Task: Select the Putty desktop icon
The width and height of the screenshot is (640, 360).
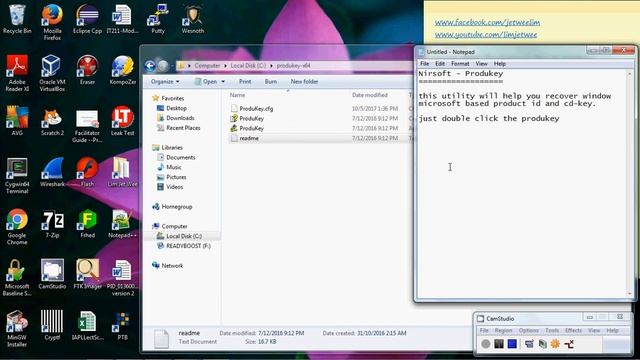Action: tap(158, 19)
